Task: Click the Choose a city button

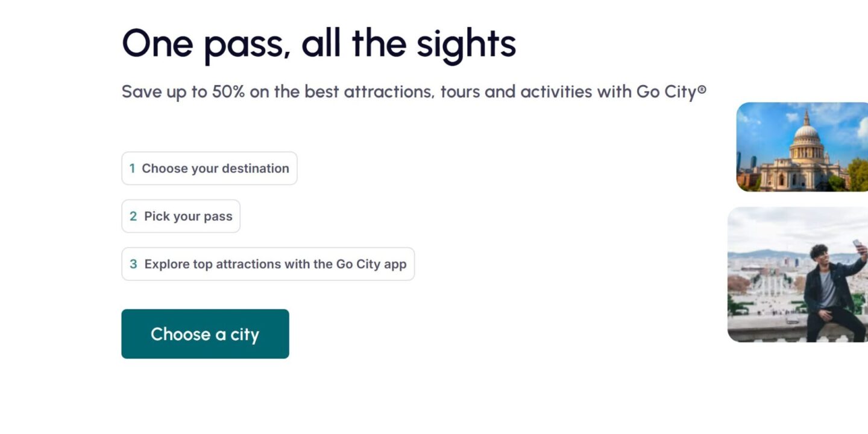Action: [x=205, y=334]
